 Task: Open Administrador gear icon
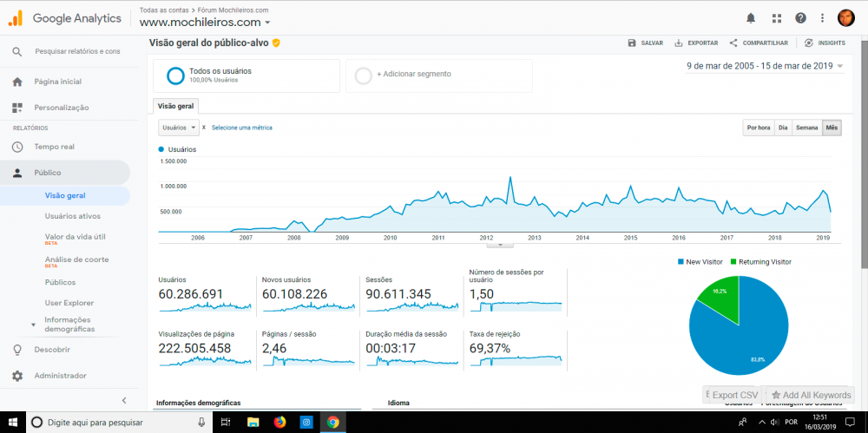17,376
